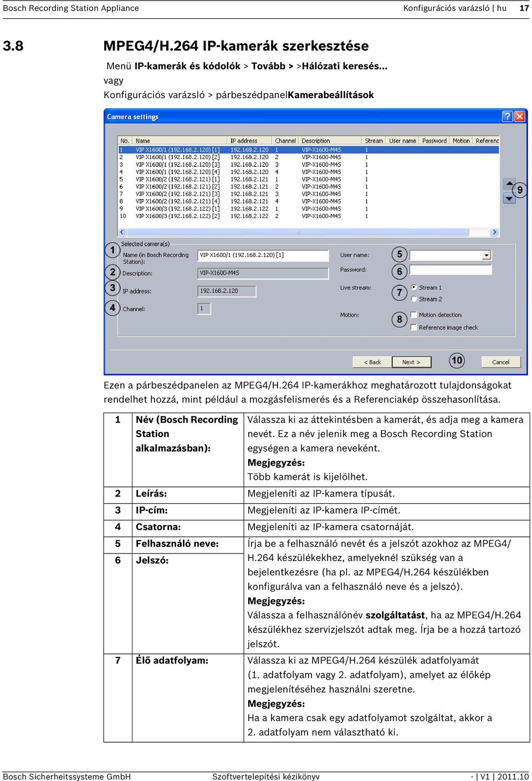Select camera row 5 VIP X1600/2 [1]
The height and width of the screenshot is (781, 532).
point(309,179)
